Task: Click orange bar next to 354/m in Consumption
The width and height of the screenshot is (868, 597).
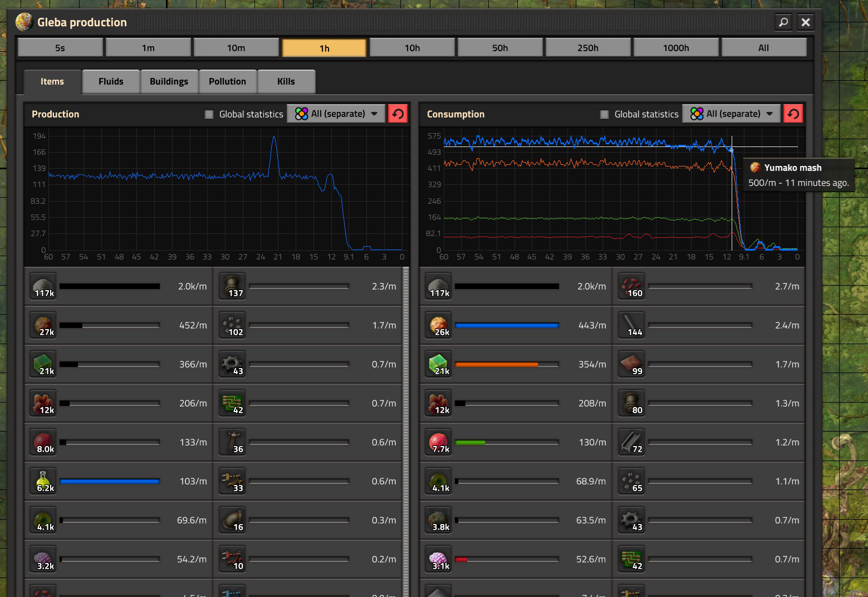Action: coord(497,364)
